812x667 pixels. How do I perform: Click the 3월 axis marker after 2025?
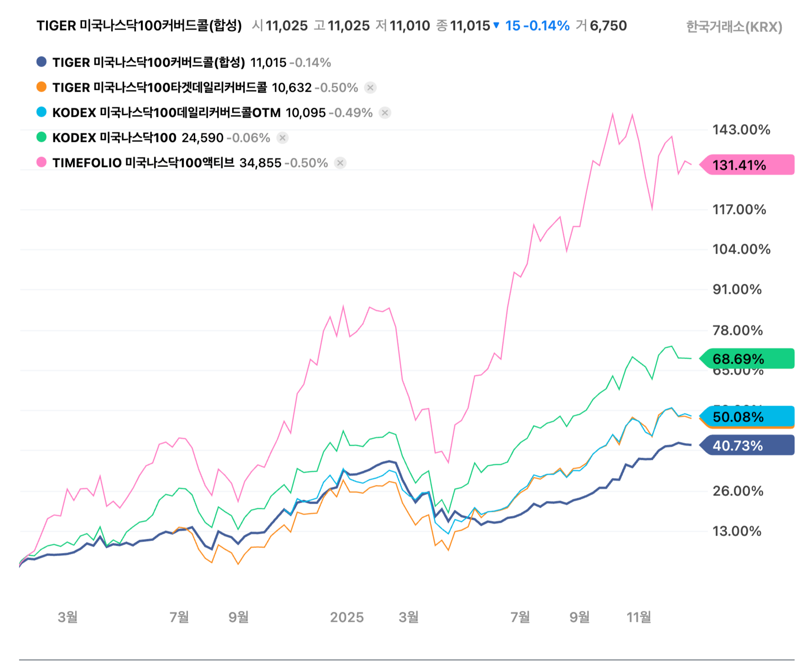pyautogui.click(x=408, y=617)
